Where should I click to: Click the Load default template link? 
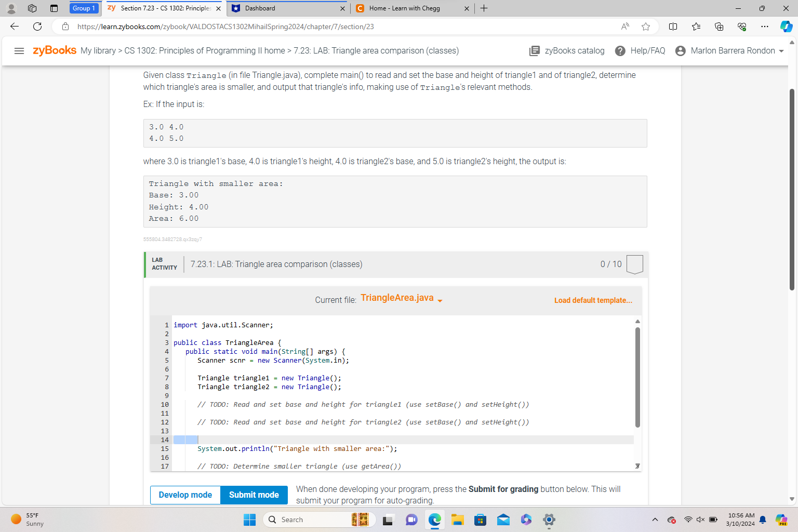coord(593,300)
